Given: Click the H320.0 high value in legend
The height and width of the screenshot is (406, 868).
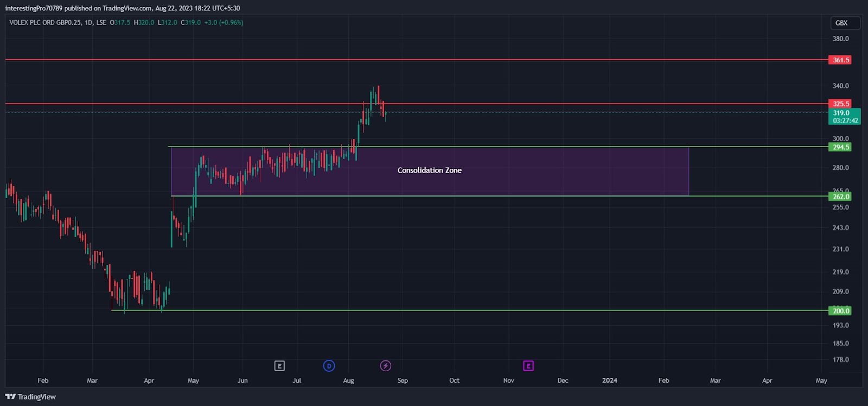Looking at the screenshot, I should [144, 23].
